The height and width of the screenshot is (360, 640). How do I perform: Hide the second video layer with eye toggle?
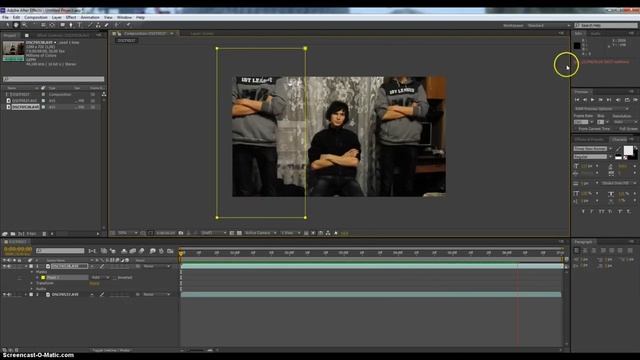tap(4, 294)
